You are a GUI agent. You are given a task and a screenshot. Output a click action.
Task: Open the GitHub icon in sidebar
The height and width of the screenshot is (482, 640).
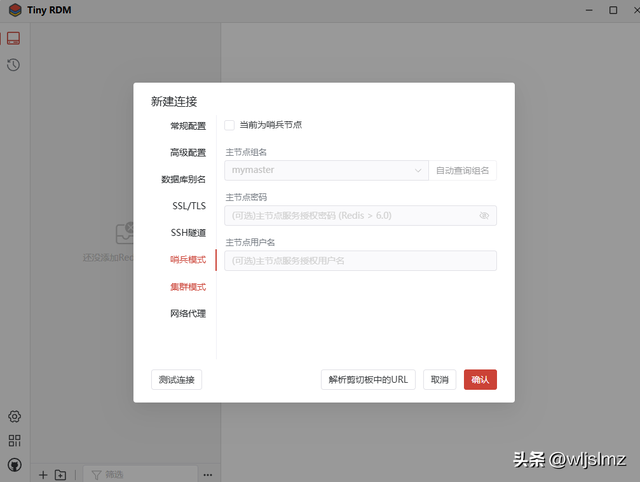pos(14,465)
